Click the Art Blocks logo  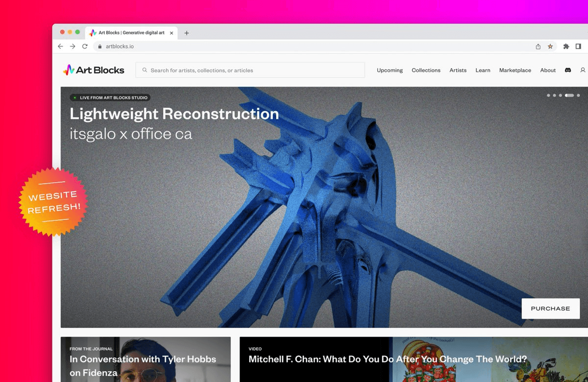[x=94, y=70]
